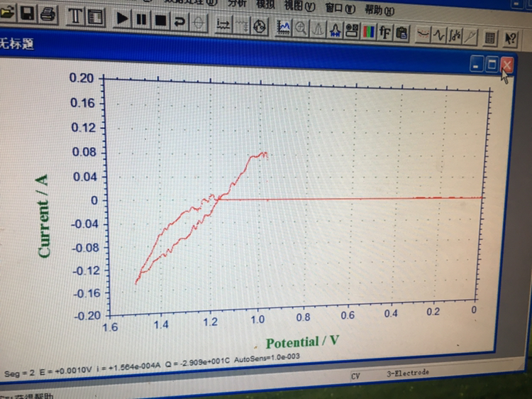Select the Zoom magnifier tool
Image resolution: width=532 pixels, height=399 pixels.
click(301, 28)
